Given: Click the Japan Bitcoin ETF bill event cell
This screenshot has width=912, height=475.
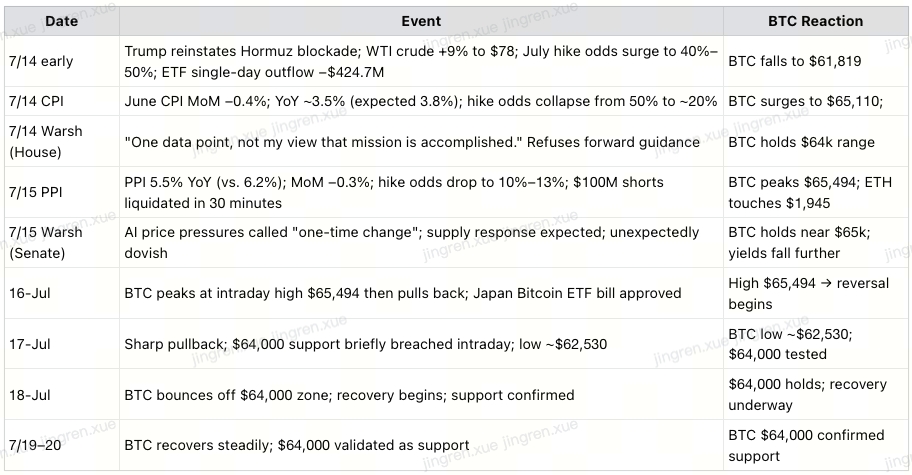Looking at the screenshot, I should (x=421, y=293).
